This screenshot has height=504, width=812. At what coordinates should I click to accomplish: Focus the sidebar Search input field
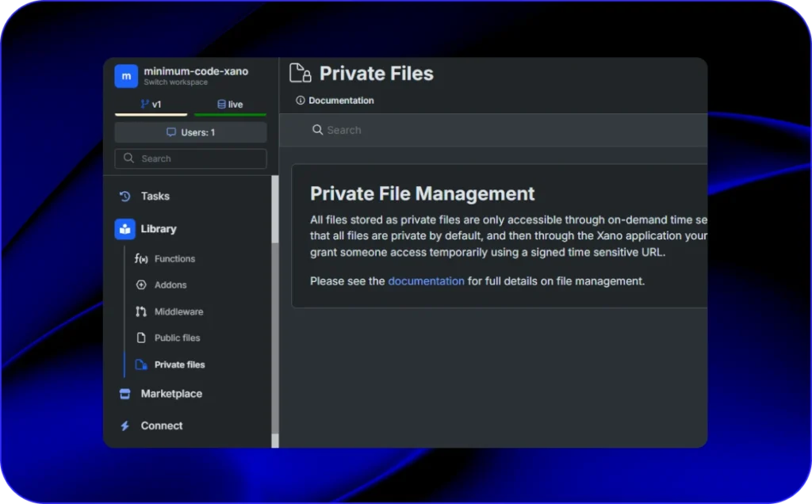[198, 158]
